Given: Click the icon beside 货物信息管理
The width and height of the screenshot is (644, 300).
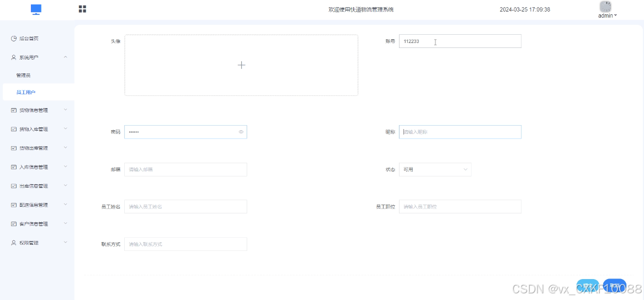Looking at the screenshot, I should tap(14, 110).
